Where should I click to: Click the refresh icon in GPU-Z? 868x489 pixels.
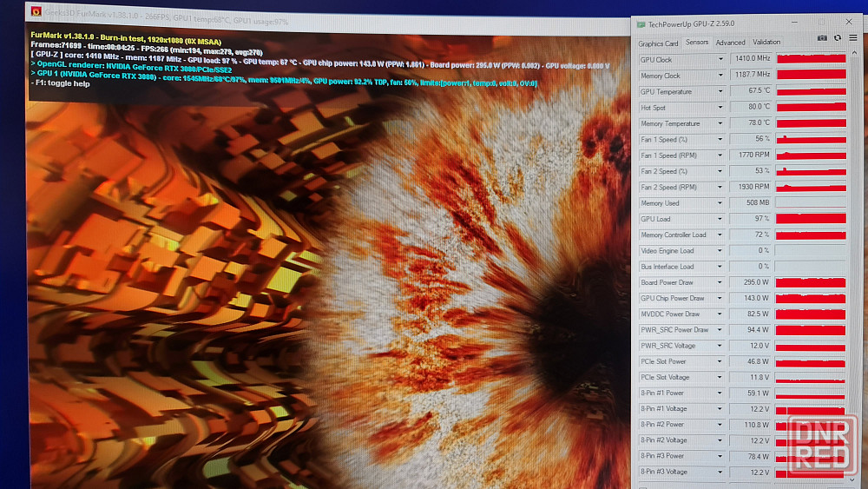(x=837, y=38)
